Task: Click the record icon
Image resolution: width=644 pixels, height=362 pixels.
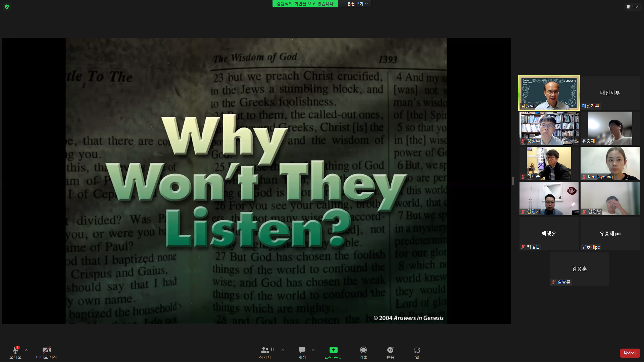Action: coord(363,350)
